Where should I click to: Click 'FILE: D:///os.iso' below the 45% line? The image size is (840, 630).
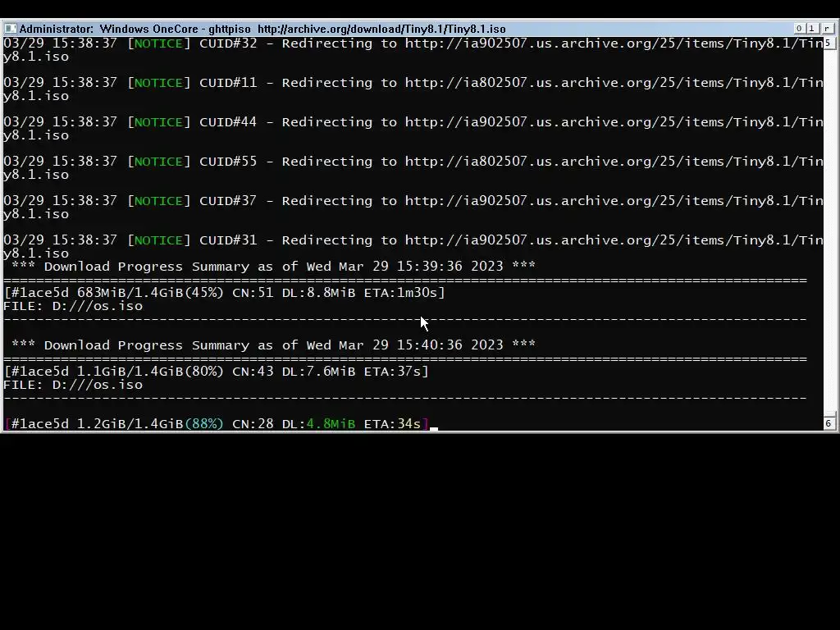pos(73,306)
